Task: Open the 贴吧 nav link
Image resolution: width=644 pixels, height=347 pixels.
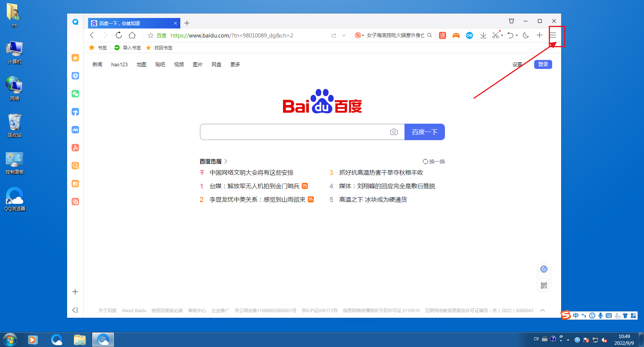Action: tap(160, 64)
